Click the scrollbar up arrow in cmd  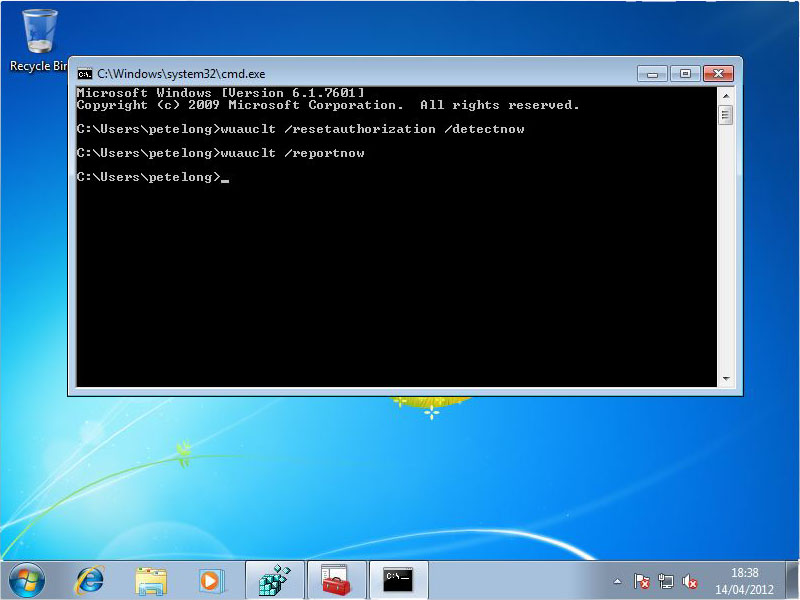point(726,95)
